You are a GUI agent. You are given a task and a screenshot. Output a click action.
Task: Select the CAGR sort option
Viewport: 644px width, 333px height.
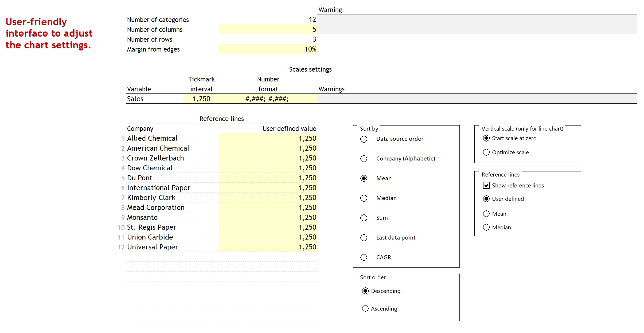[x=364, y=257]
